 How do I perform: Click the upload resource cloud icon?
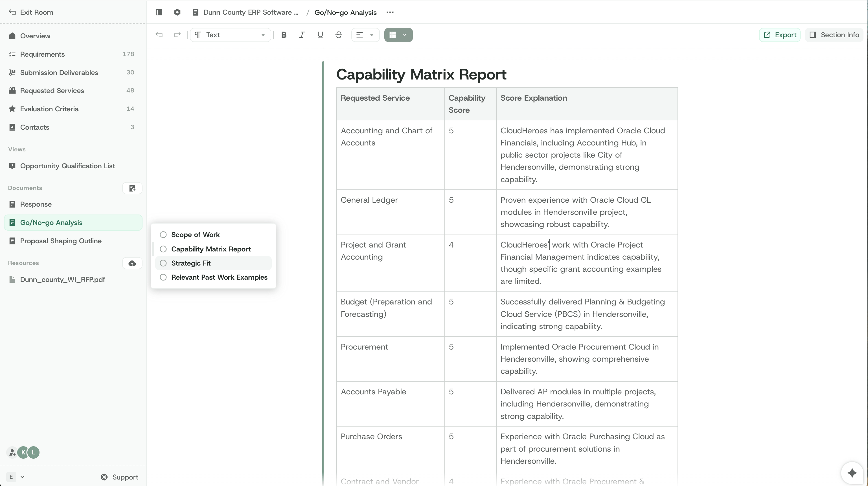click(132, 263)
